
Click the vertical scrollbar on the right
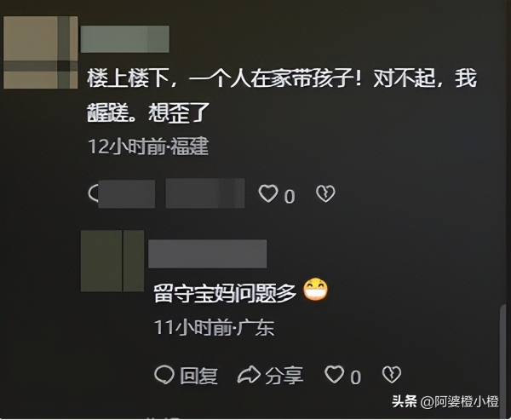coord(502,357)
